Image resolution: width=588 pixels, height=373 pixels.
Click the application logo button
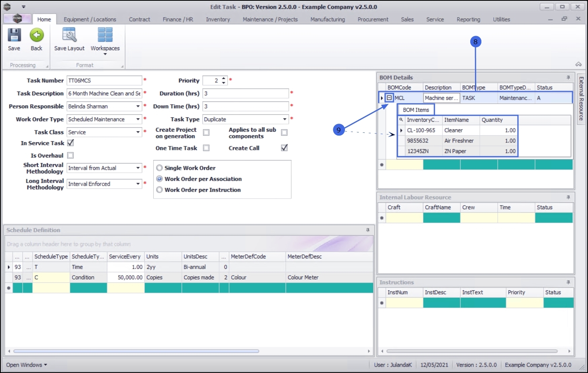pos(17,19)
